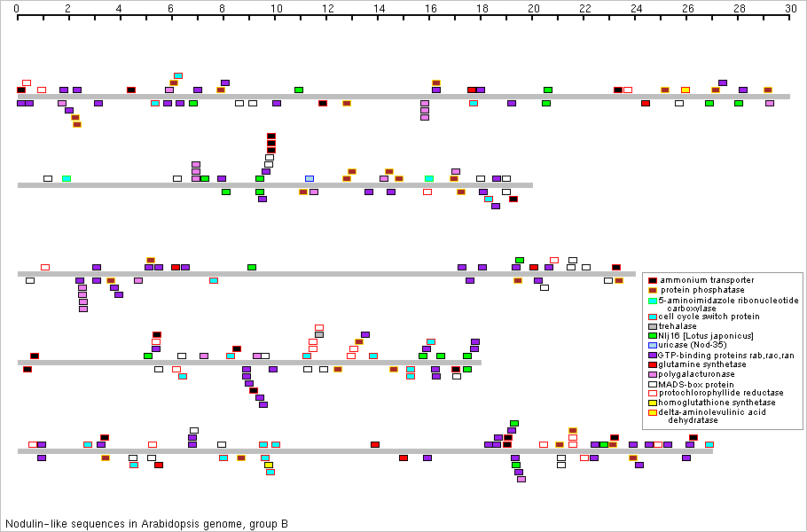
Task: Click the 18 label on the scale axis
Action: pos(482,9)
